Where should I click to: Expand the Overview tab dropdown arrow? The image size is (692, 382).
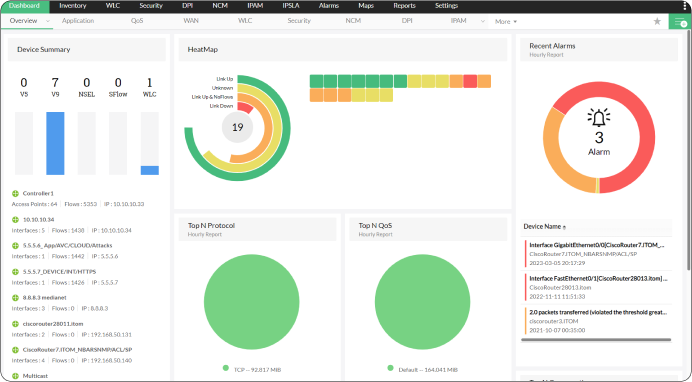tap(48, 21)
